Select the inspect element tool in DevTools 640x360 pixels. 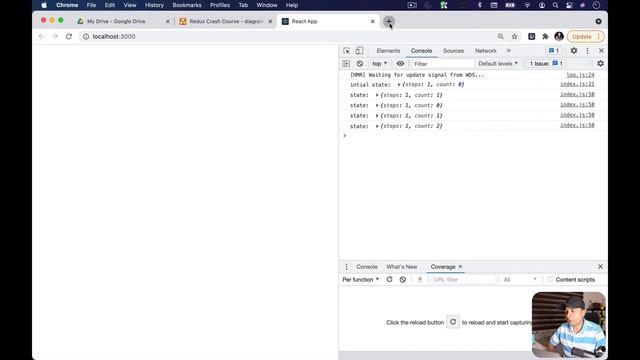point(347,51)
